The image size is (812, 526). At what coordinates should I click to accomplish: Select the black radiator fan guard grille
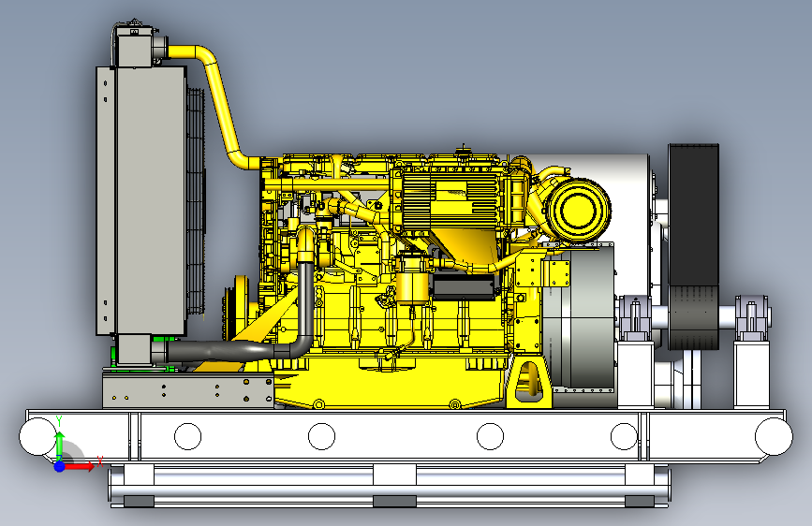click(196, 202)
